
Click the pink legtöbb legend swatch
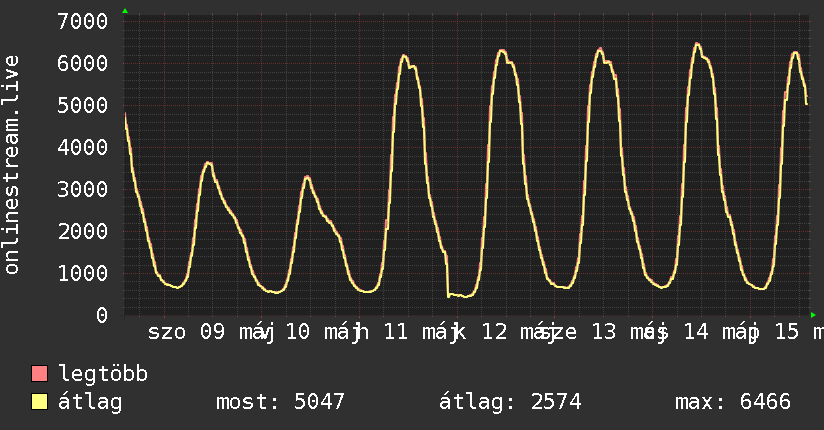[39, 374]
